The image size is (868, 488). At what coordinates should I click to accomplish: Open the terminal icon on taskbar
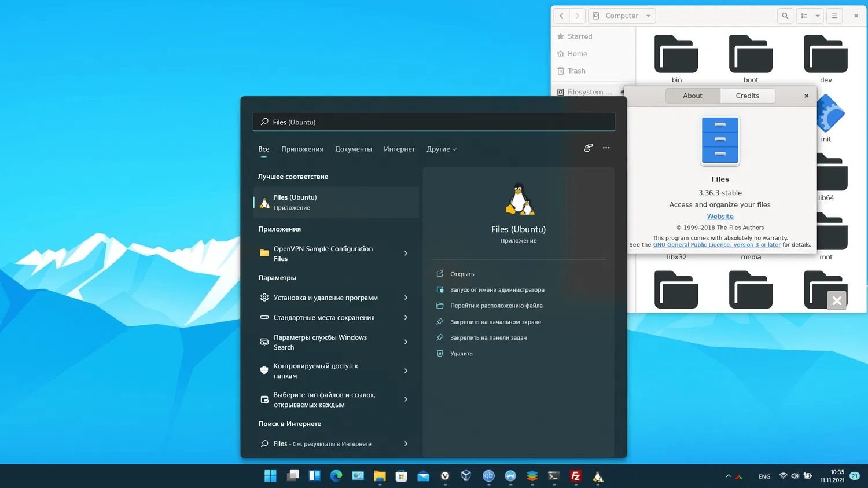tap(554, 476)
